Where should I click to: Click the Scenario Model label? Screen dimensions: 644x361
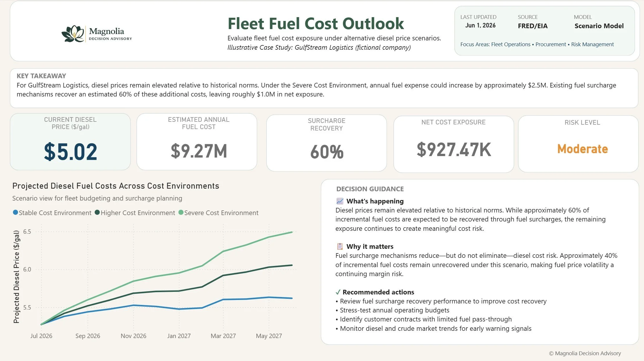pos(599,26)
